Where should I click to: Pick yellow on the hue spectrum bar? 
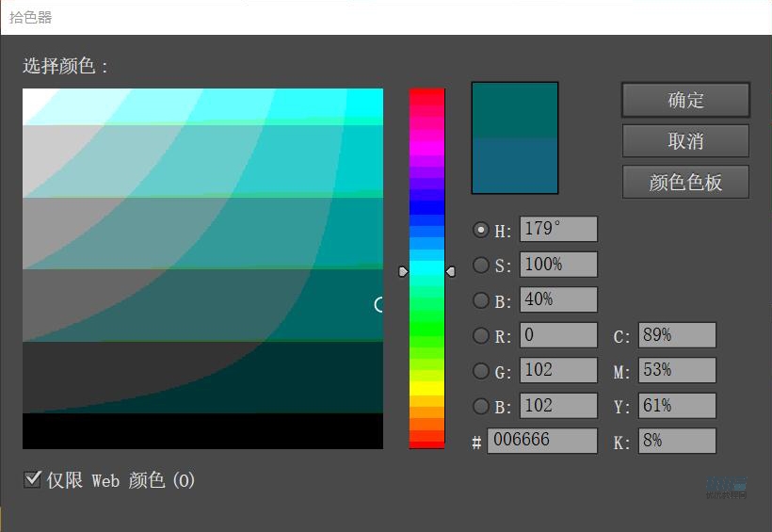[426, 387]
